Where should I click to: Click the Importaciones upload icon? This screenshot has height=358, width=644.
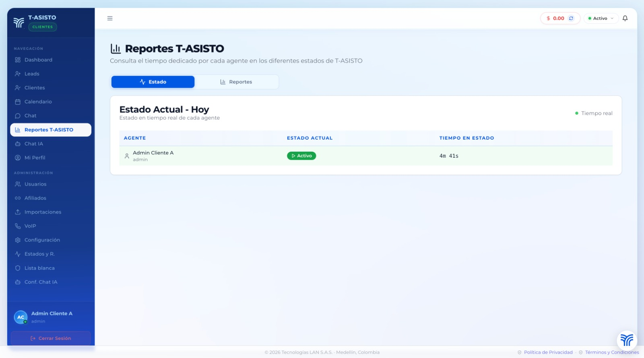pos(18,212)
